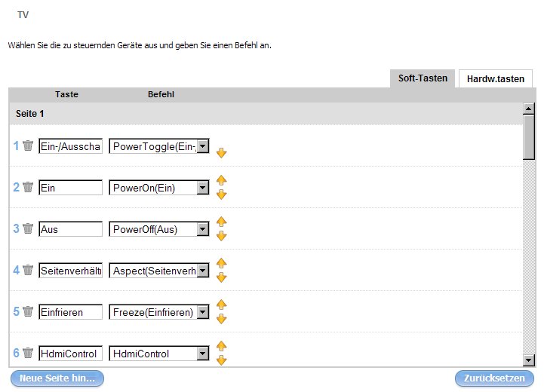Remove row 5 Einfrieren via trash icon
The height and width of the screenshot is (392, 544).
pos(28,311)
